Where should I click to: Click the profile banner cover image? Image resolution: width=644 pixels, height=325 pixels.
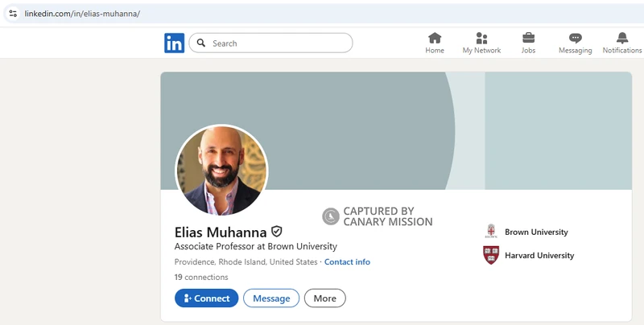pos(396,130)
